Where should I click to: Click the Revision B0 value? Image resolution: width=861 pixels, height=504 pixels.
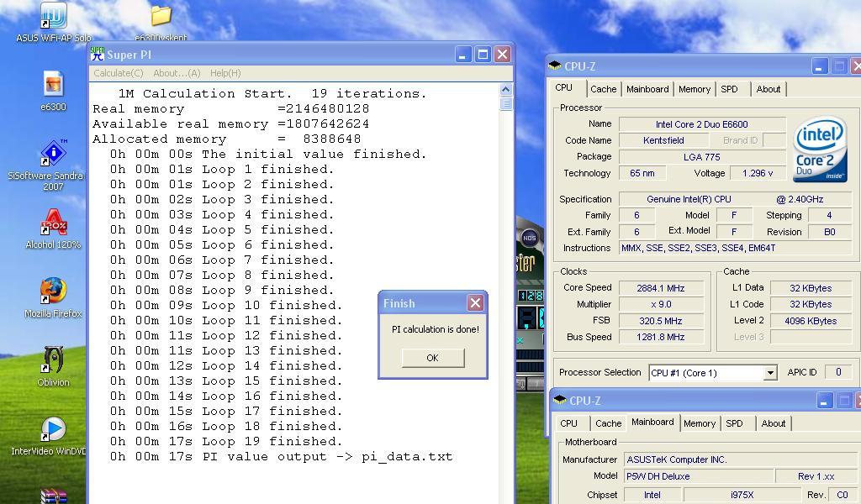pos(830,232)
